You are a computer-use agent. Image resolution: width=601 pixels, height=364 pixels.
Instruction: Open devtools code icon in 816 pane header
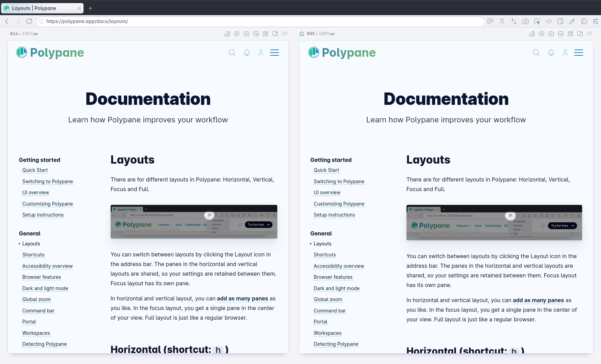(x=285, y=34)
